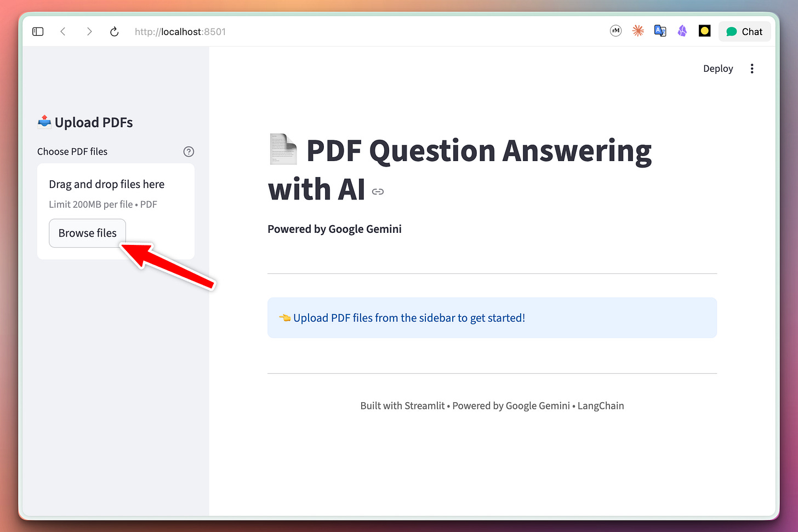
Task: Open the rM extension icon
Action: tap(616, 31)
